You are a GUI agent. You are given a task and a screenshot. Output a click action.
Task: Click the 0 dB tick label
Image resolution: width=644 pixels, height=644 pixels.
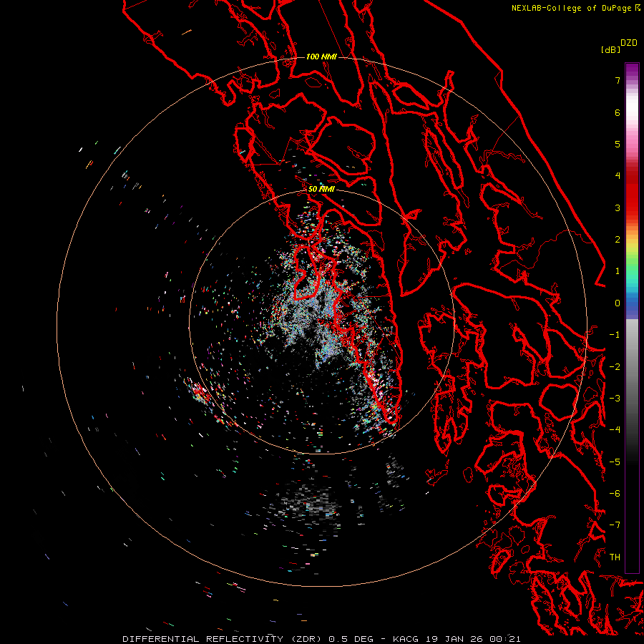(x=618, y=303)
